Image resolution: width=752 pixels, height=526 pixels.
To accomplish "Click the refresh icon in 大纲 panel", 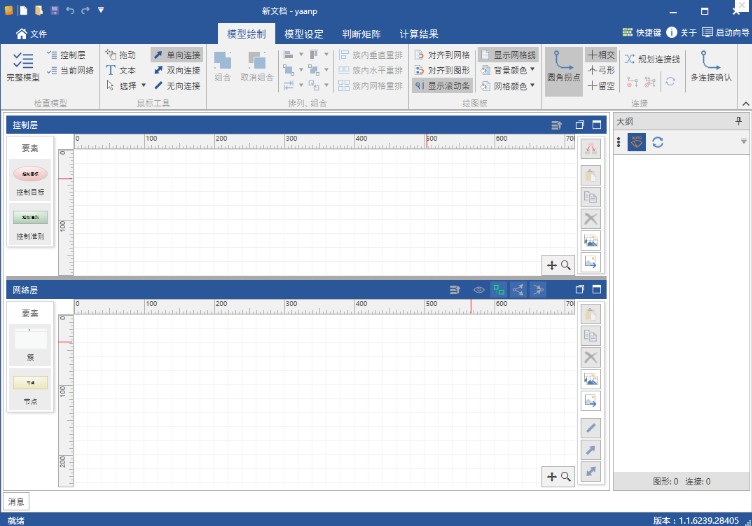I will coord(658,142).
